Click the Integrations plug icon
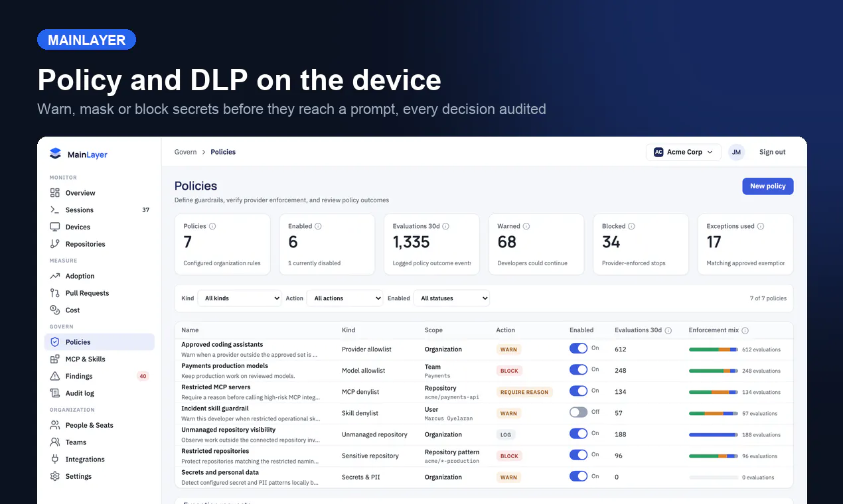Viewport: 843px width, 504px height. pyautogui.click(x=55, y=459)
